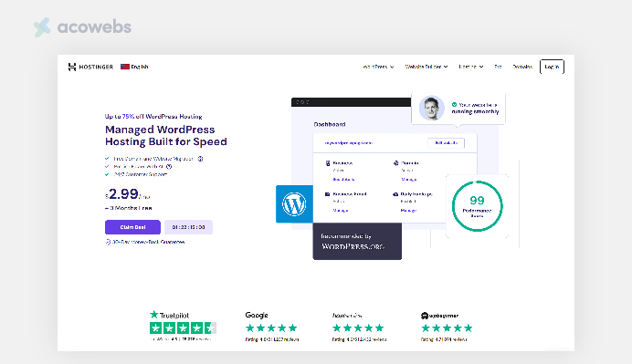Expand the Website Builder navigation menu
The height and width of the screenshot is (364, 632).
click(427, 67)
